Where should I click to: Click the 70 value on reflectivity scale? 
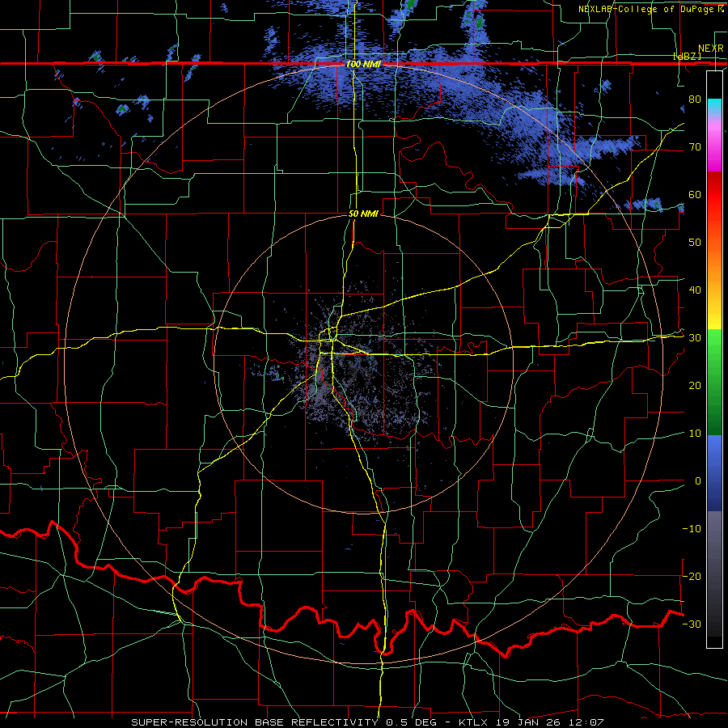(695, 146)
